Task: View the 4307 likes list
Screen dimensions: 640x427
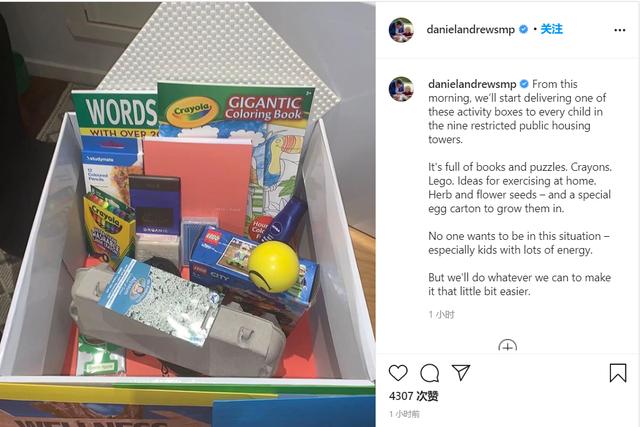Action: click(x=414, y=396)
